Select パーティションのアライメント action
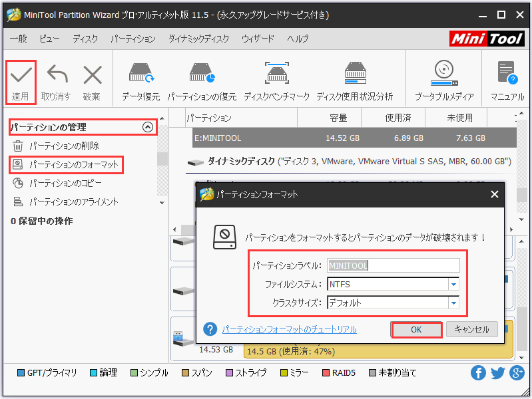The image size is (532, 399). (x=74, y=201)
